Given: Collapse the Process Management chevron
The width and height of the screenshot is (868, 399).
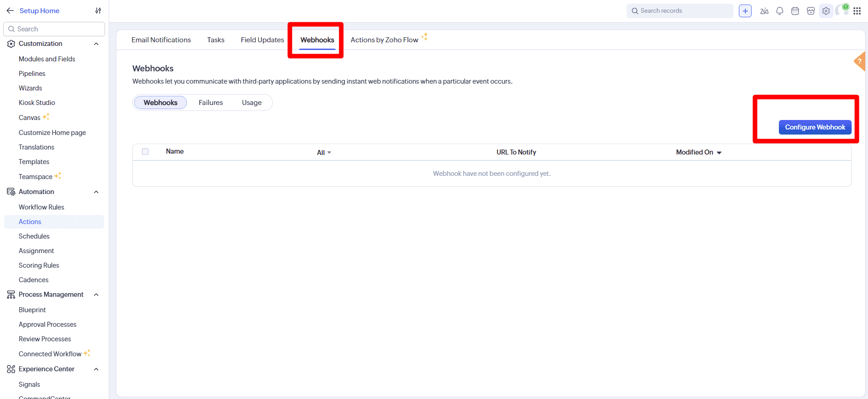Looking at the screenshot, I should tap(96, 294).
